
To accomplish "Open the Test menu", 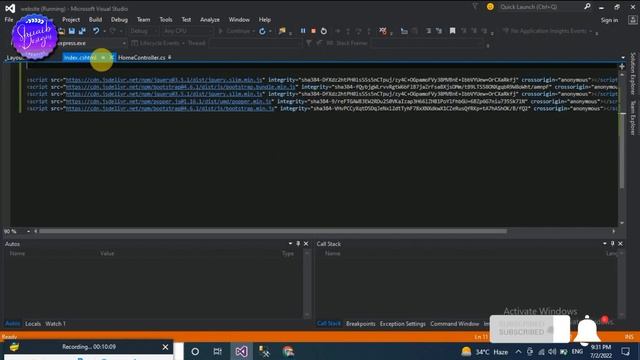I will (x=186, y=20).
